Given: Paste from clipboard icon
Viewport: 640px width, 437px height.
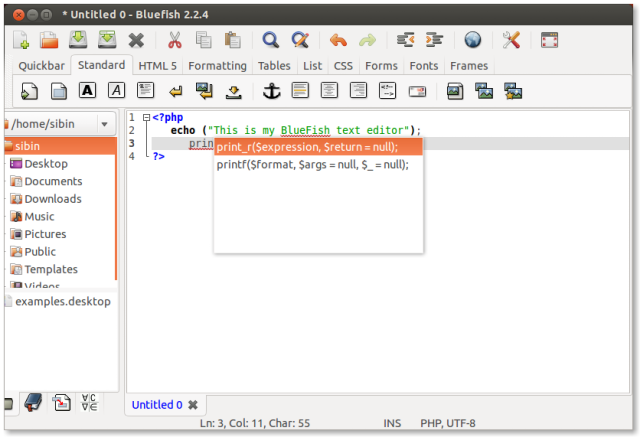Looking at the screenshot, I should (x=232, y=40).
